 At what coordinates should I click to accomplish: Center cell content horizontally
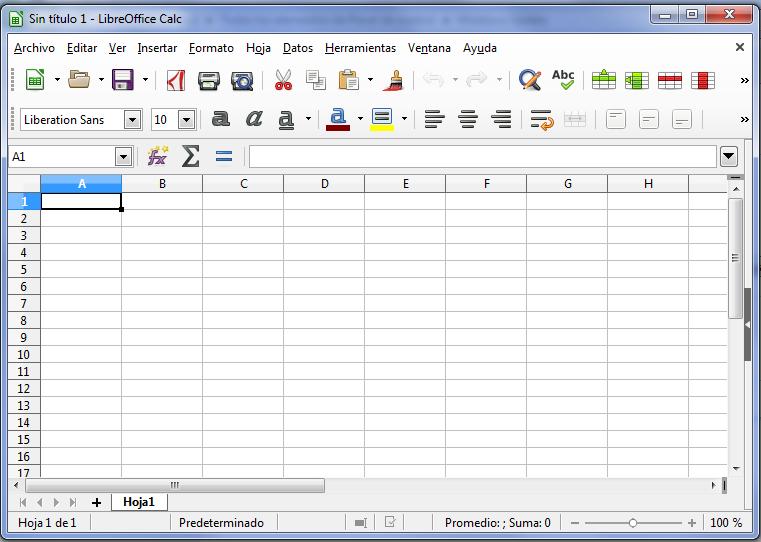[x=468, y=119]
